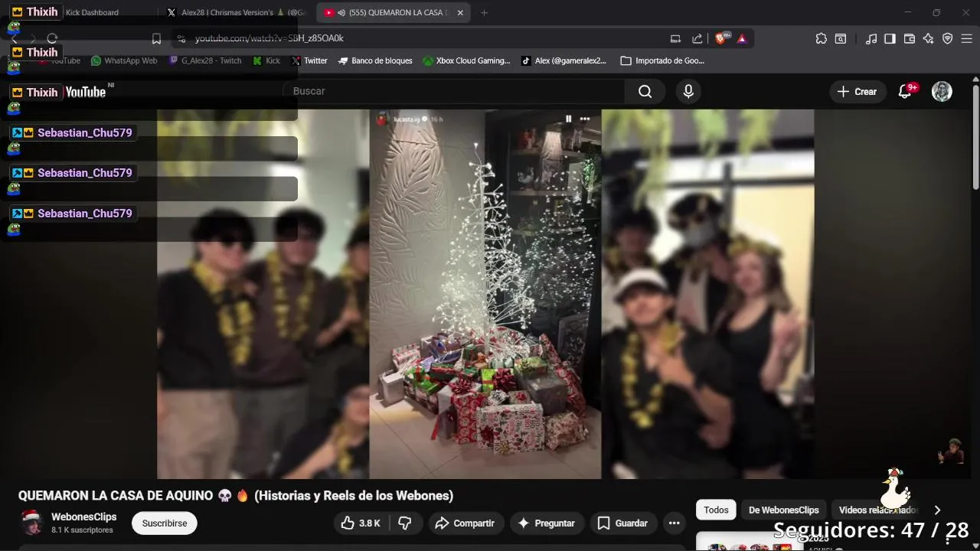Open the G_Alex28 - Twitch bookmark
Image resolution: width=980 pixels, height=551 pixels.
pos(205,60)
